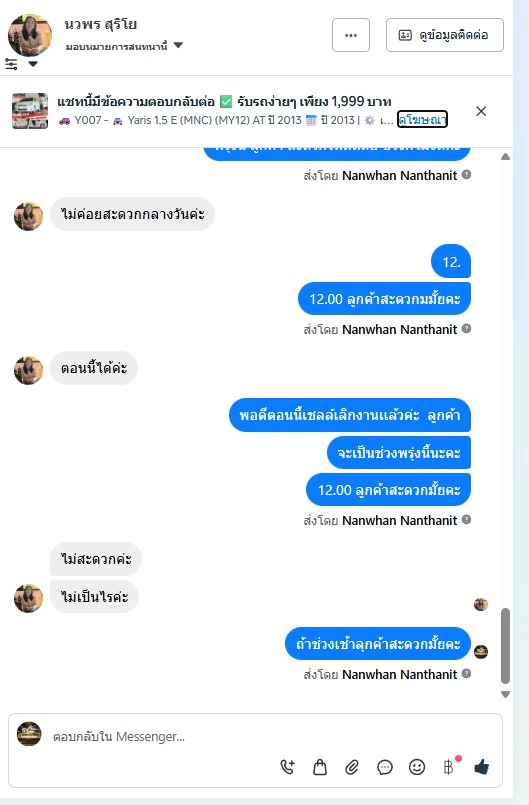Click the Baht payment request icon
Viewport: 529px width, 805px height.
pos(449,767)
